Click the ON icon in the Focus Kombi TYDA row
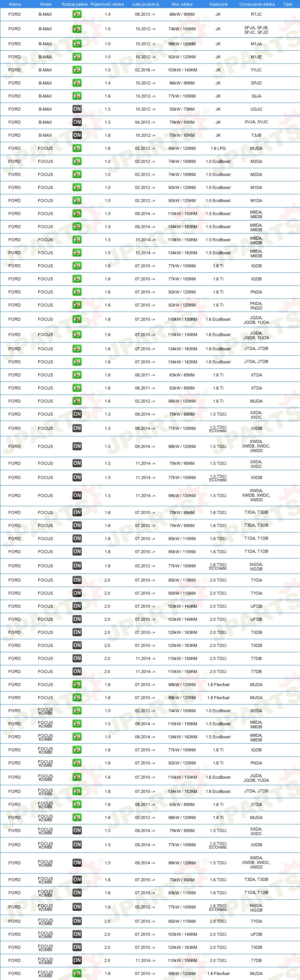Screen dimensions: 300x980 pyautogui.click(x=77, y=921)
